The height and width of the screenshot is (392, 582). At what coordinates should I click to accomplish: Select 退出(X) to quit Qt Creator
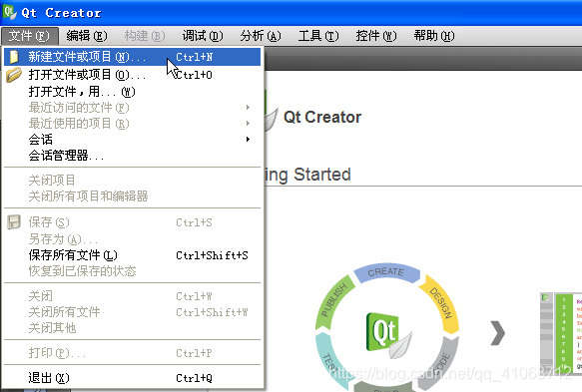[132, 378]
